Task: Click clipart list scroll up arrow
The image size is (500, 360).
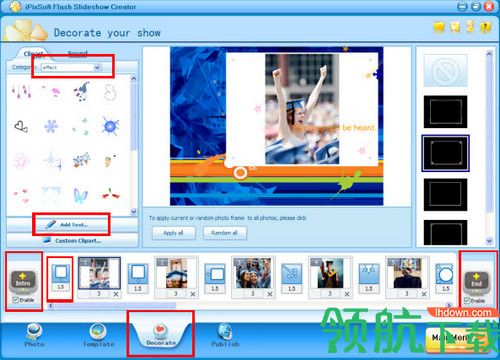Action: point(134,79)
